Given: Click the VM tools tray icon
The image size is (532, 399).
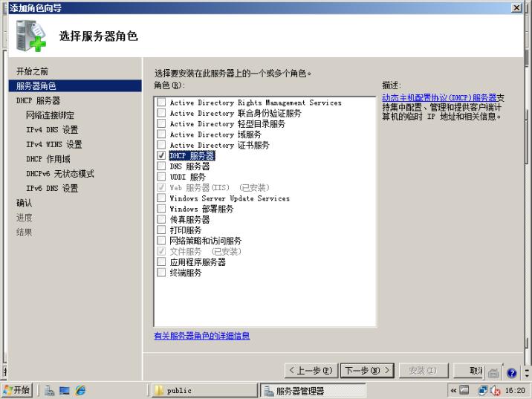Looking at the screenshot, I should tap(464, 390).
